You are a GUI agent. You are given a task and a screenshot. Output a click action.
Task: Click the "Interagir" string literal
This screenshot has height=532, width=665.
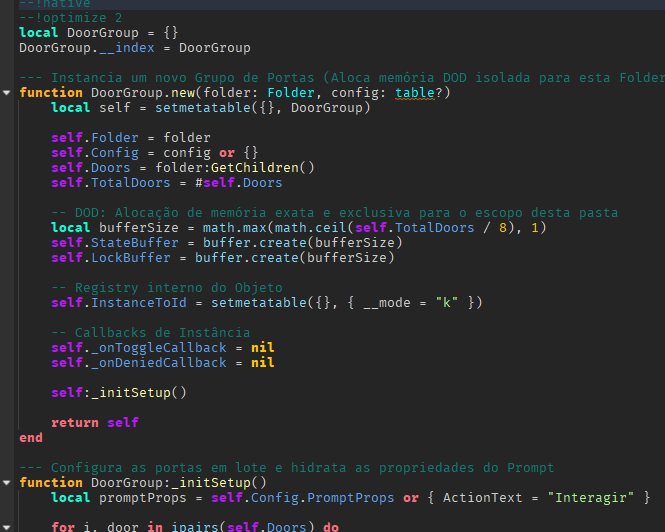coord(591,498)
